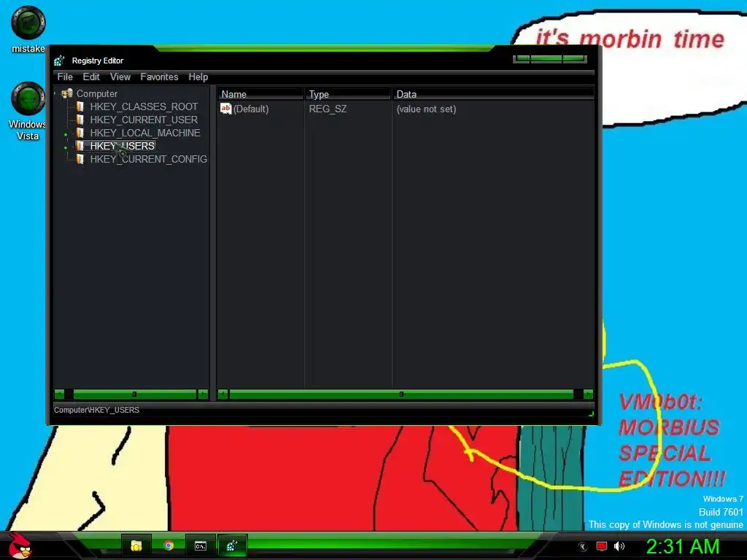
Task: Sort by the Name column header
Action: pyautogui.click(x=260, y=94)
